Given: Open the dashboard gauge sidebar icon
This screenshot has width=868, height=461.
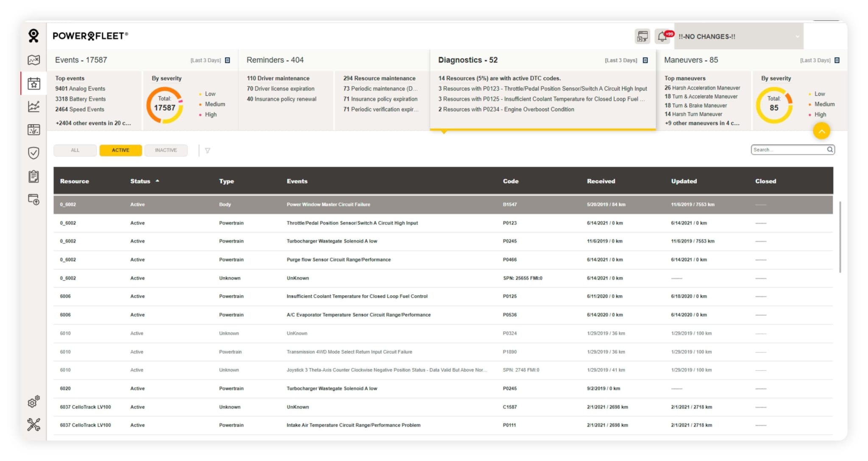Looking at the screenshot, I should tap(33, 130).
